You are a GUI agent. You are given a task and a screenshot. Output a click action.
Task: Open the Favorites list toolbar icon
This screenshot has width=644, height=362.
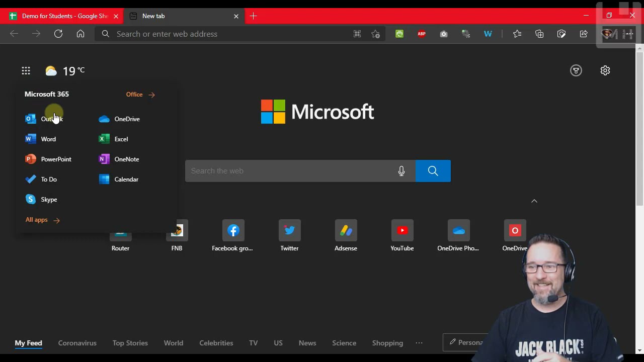(x=517, y=34)
